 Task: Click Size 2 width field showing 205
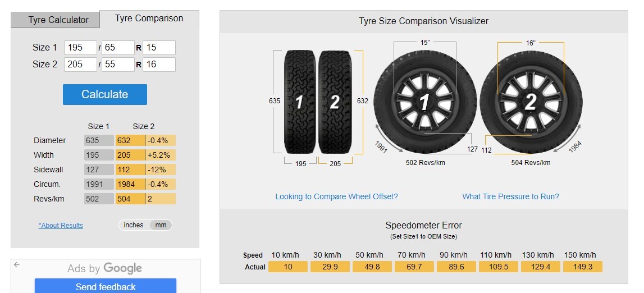click(x=80, y=65)
